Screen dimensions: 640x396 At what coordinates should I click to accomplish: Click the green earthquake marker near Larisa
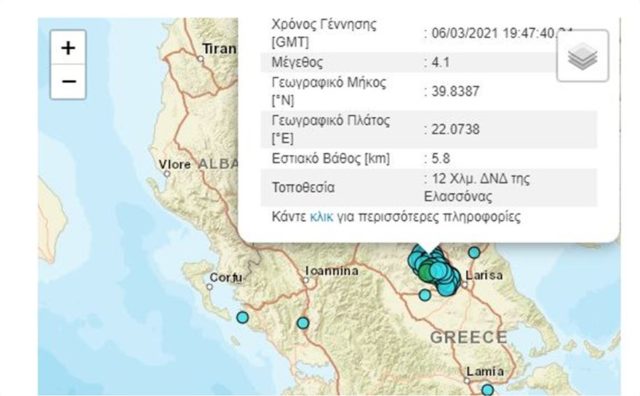(x=426, y=271)
